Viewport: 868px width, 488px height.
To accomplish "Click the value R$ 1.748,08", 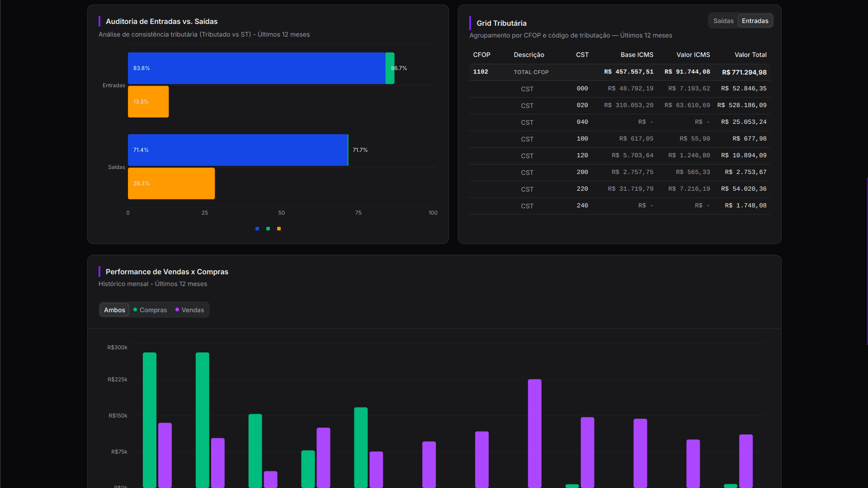I will (x=745, y=206).
